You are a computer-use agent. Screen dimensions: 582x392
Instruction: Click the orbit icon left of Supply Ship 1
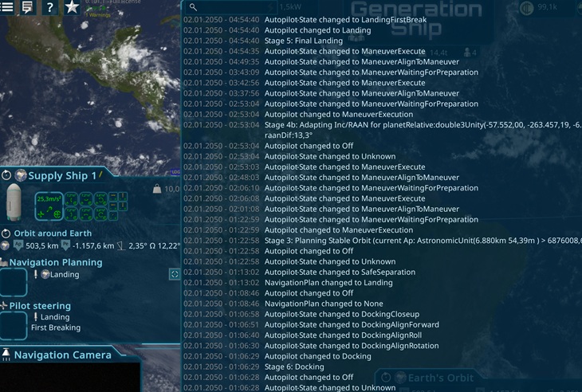click(x=6, y=175)
